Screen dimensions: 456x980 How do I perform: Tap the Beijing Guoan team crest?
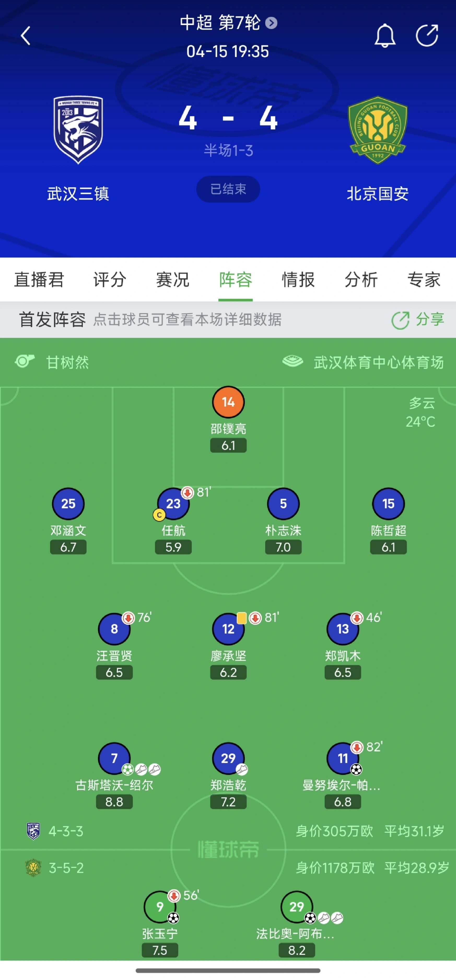378,130
